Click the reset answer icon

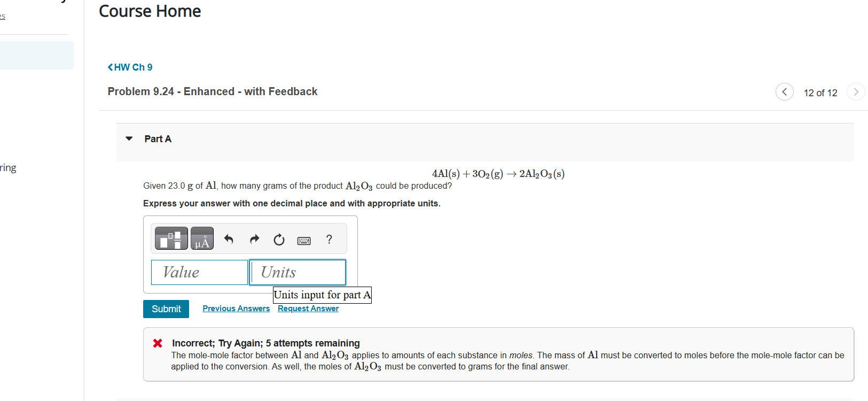tap(279, 240)
